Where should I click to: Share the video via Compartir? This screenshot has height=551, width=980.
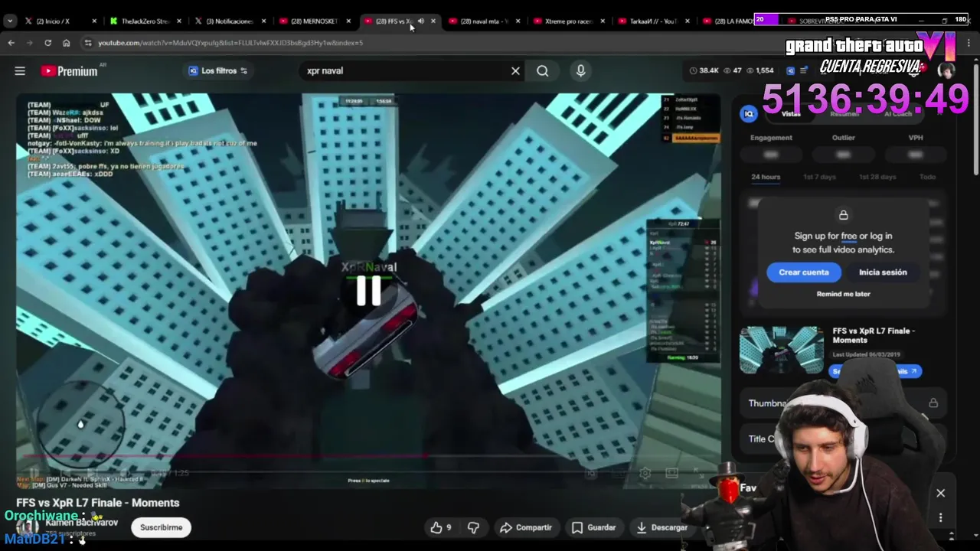pyautogui.click(x=525, y=527)
